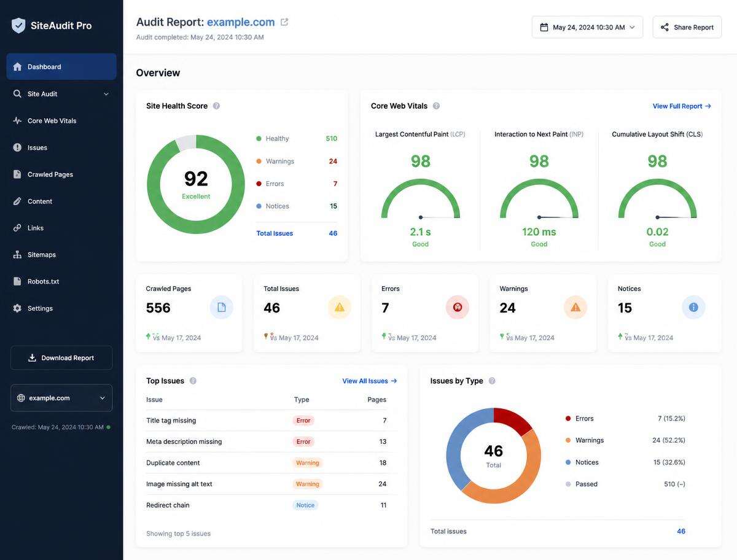Click the Site Health Score help icon
This screenshot has width=737, height=560.
[216, 106]
